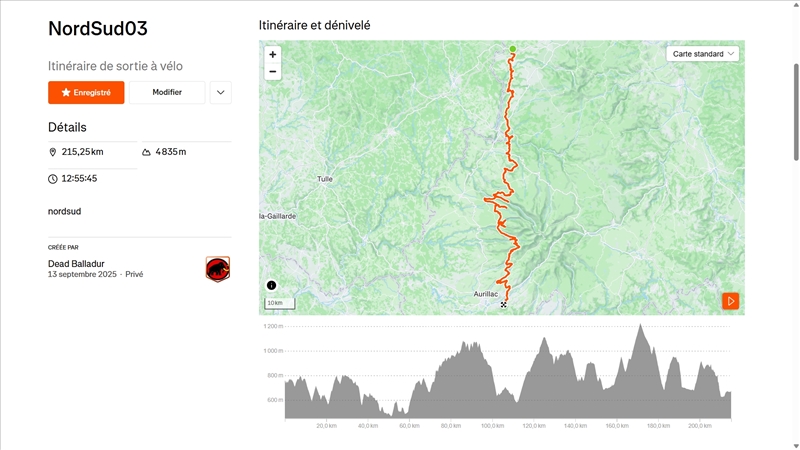This screenshot has width=800, height=450.
Task: Open the Carte standard map style dropdown
Action: point(704,54)
